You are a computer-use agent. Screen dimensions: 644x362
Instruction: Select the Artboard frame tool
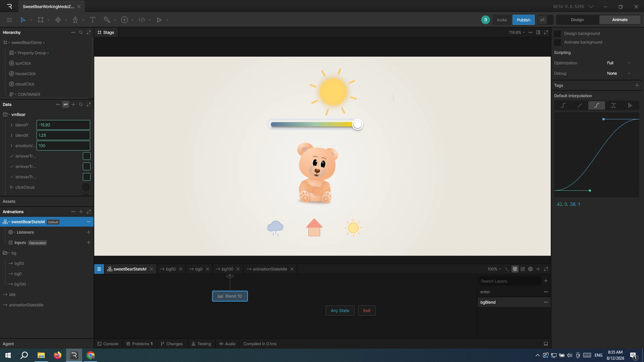41,20
